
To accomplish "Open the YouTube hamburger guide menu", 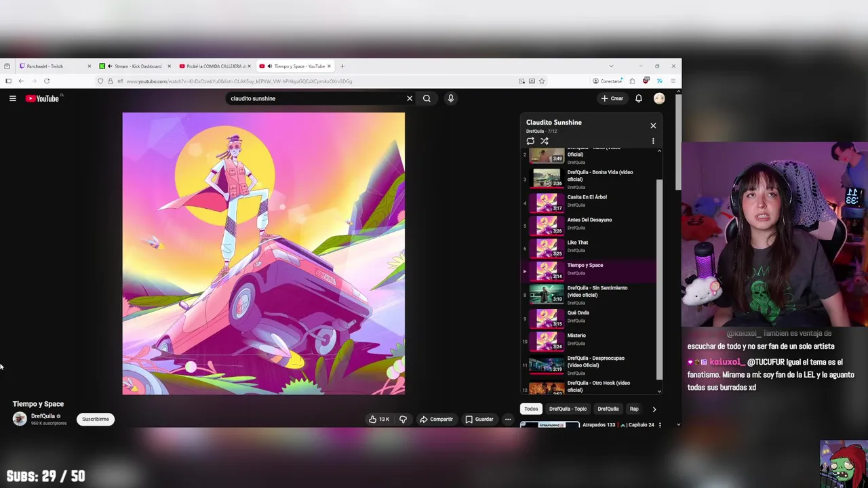I will coord(12,98).
